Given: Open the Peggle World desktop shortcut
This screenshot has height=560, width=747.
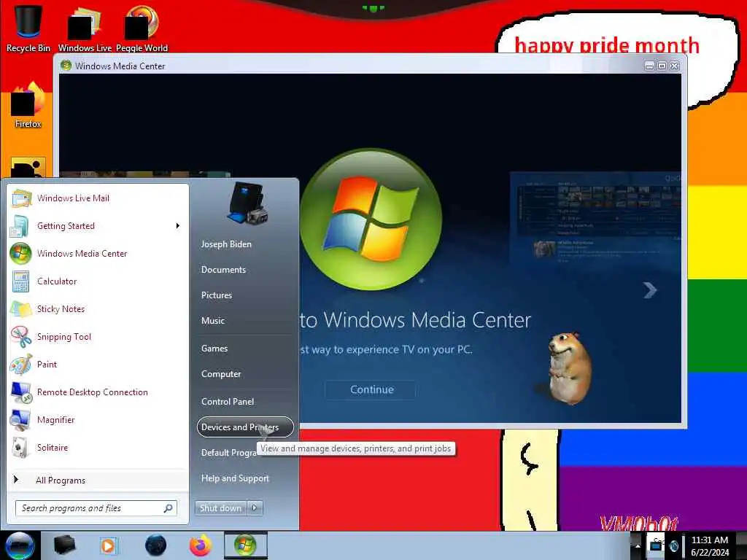Looking at the screenshot, I should tap(142, 28).
